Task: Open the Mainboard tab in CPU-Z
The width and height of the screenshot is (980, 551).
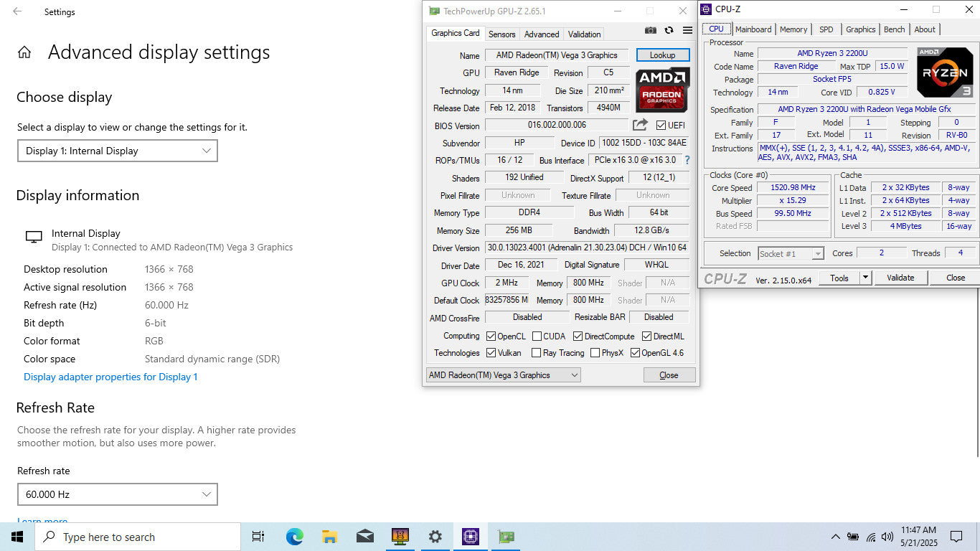Action: tap(753, 29)
